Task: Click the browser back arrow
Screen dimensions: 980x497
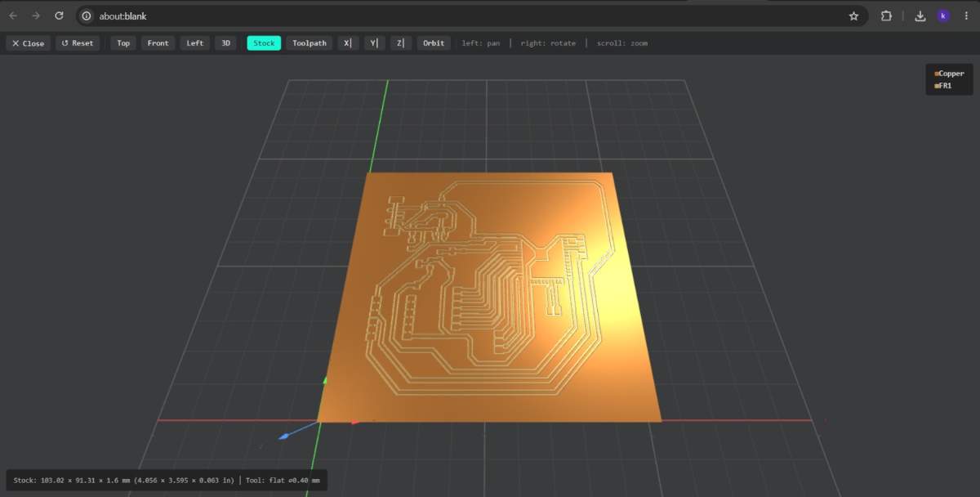Action: point(13,16)
